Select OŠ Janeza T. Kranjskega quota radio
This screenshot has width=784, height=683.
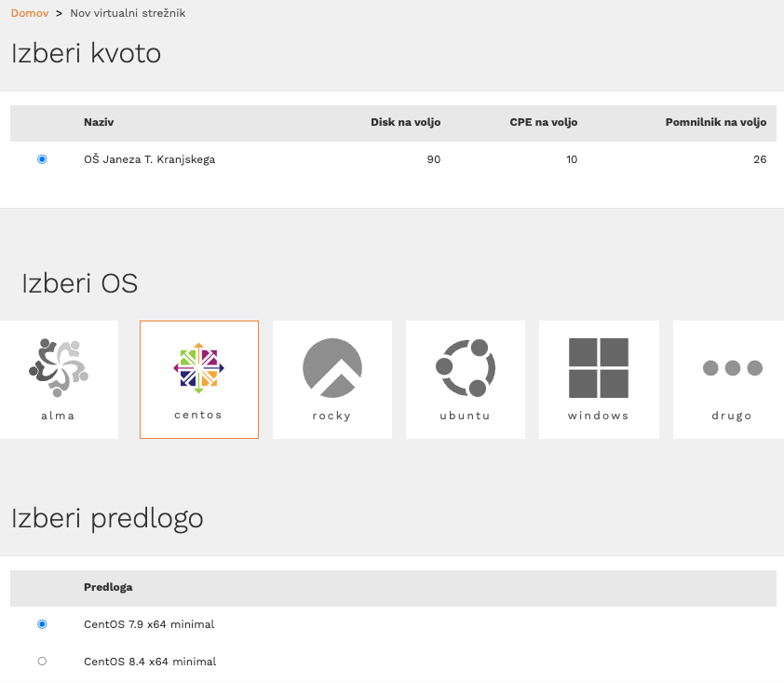(42, 159)
